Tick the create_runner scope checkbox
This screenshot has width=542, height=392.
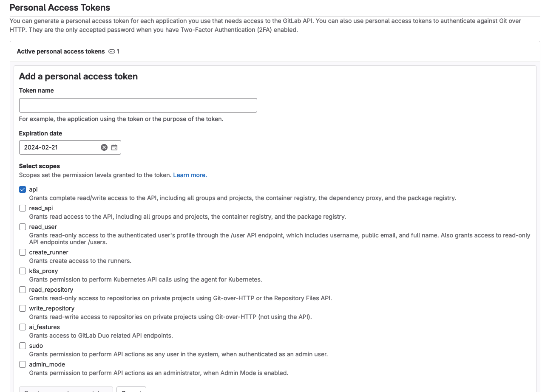23,252
